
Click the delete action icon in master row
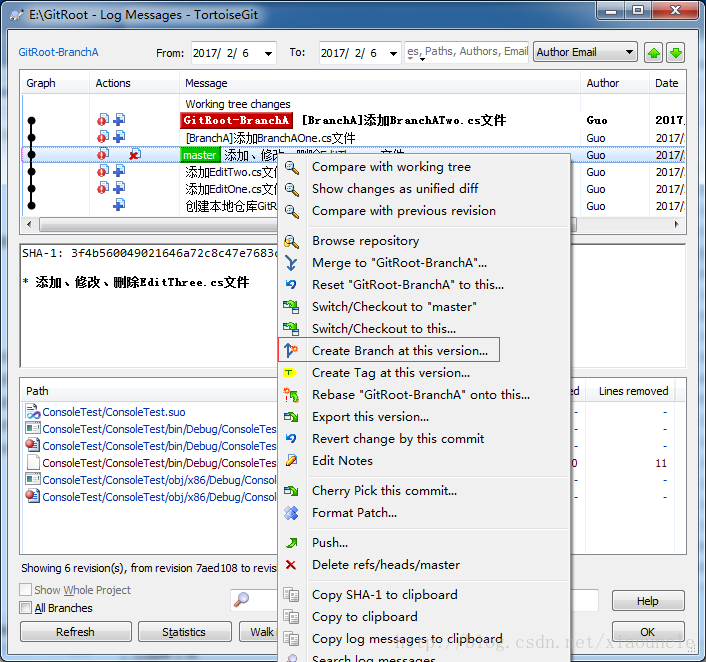coord(135,155)
